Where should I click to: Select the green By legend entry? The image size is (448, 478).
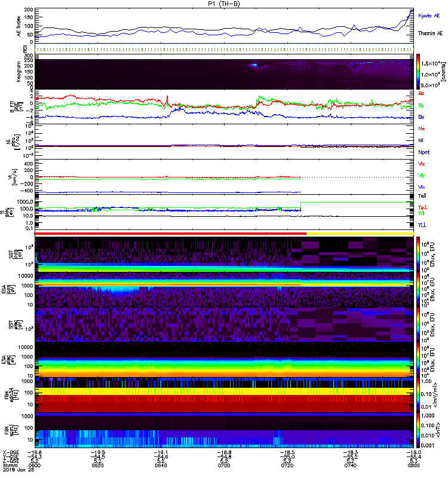click(421, 106)
